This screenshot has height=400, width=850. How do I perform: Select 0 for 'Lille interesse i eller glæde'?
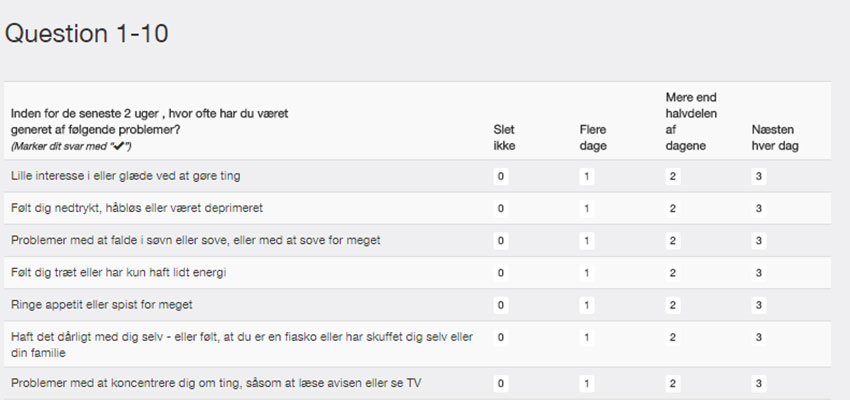click(501, 177)
